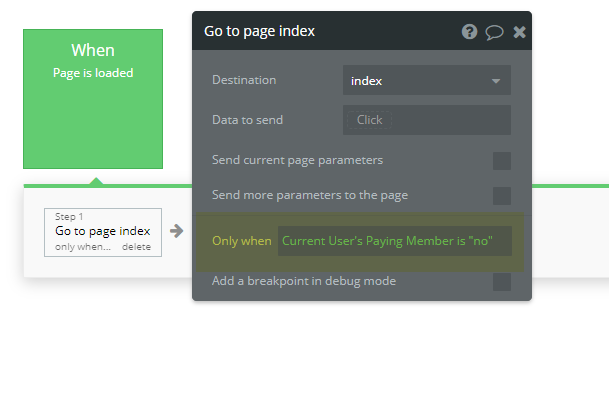Tick the Send more parameters to the page checkbox
Image resolution: width=609 pixels, height=405 pixels.
pos(502,196)
